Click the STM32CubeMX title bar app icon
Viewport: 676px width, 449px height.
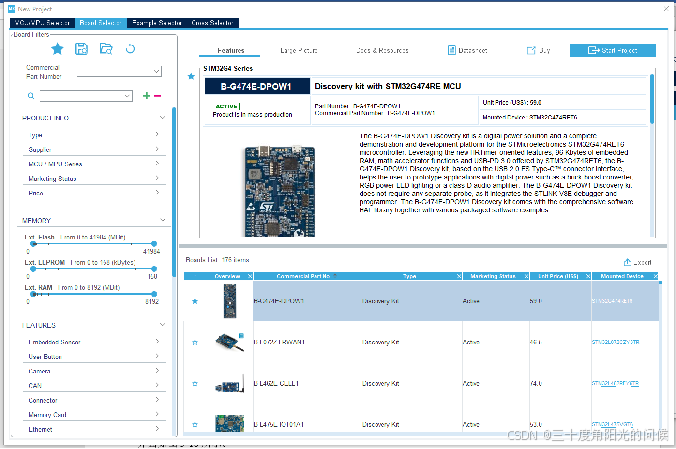pyautogui.click(x=12, y=9)
